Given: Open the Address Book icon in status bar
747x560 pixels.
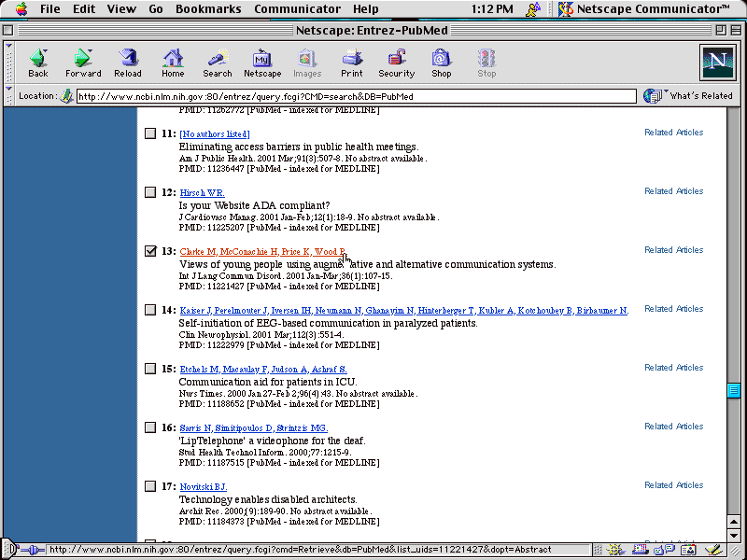Looking at the screenshot, I should tap(688, 550).
